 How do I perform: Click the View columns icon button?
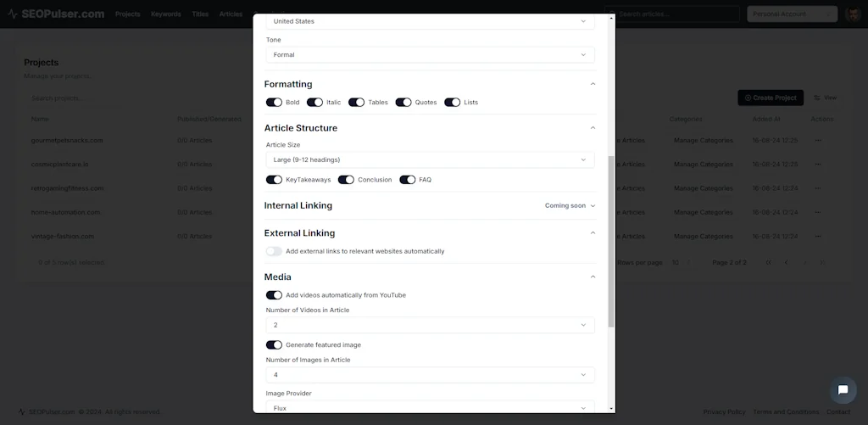coord(824,98)
